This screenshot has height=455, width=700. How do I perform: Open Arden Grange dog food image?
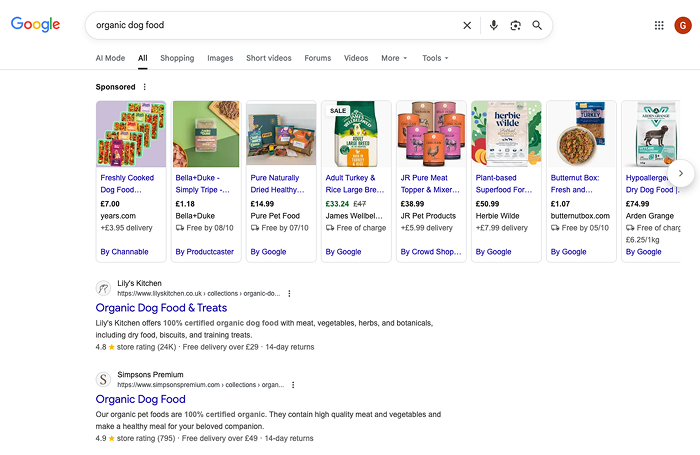pos(651,134)
